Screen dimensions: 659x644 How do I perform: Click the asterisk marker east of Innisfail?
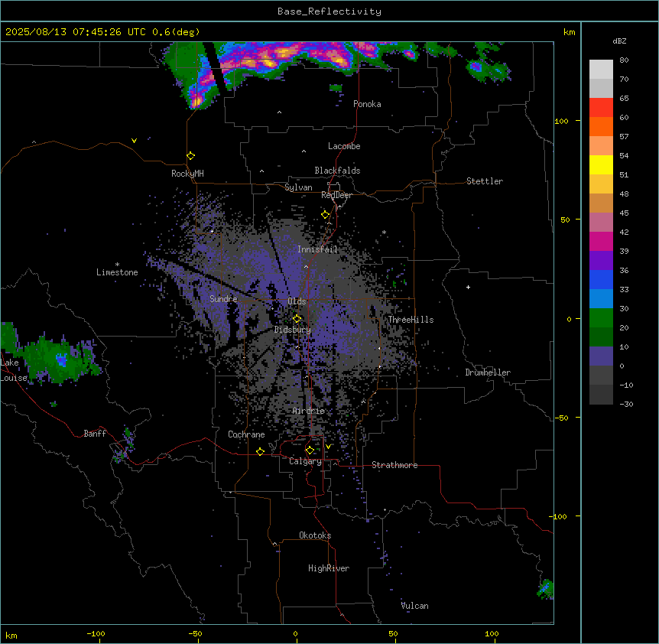point(384,232)
